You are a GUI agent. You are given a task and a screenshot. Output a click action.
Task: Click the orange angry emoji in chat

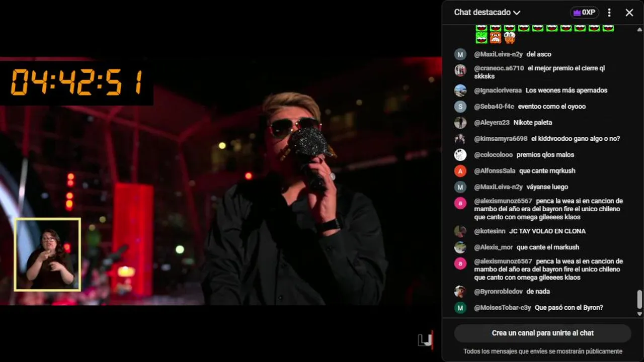(496, 38)
